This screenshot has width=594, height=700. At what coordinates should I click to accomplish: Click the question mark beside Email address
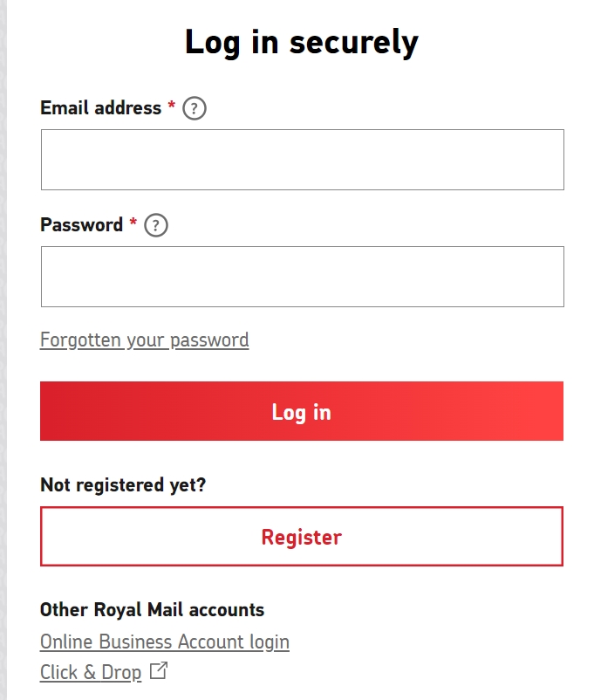194,108
